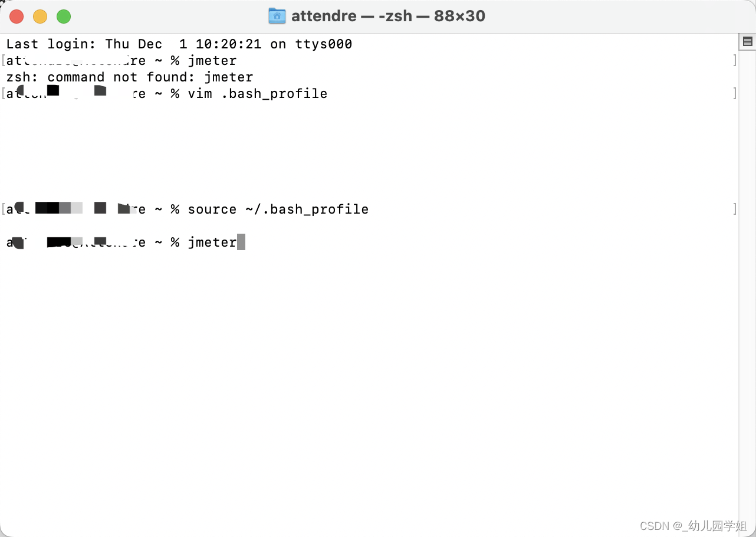
Task: Click the right bracket marker on the jmeter line
Action: [x=734, y=60]
